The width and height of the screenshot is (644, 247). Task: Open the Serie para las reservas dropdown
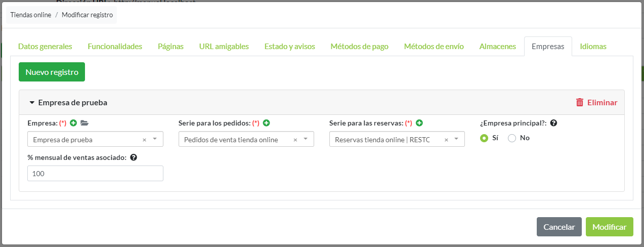[456, 139]
